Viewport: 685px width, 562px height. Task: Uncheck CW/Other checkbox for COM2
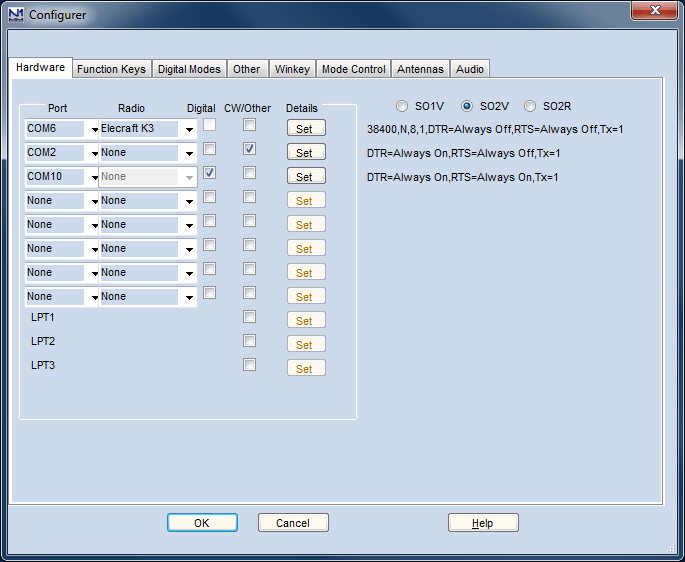(249, 149)
